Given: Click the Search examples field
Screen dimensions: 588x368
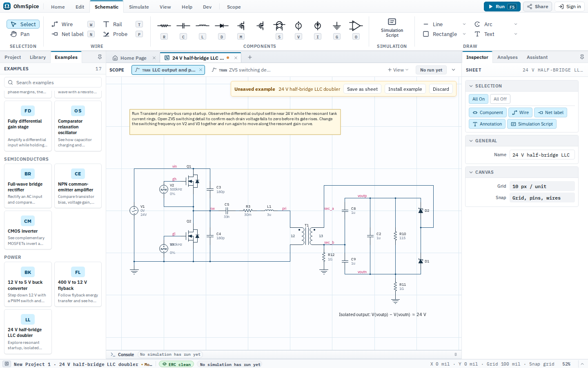Looking at the screenshot, I should point(53,83).
